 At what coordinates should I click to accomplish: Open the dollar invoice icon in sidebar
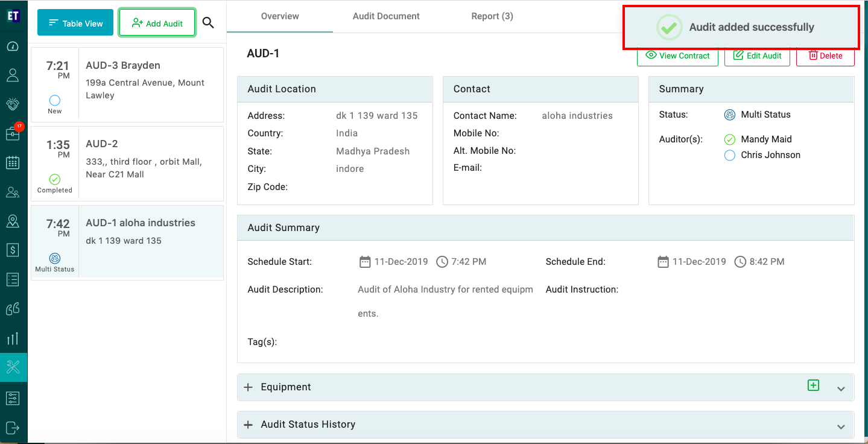pos(13,250)
